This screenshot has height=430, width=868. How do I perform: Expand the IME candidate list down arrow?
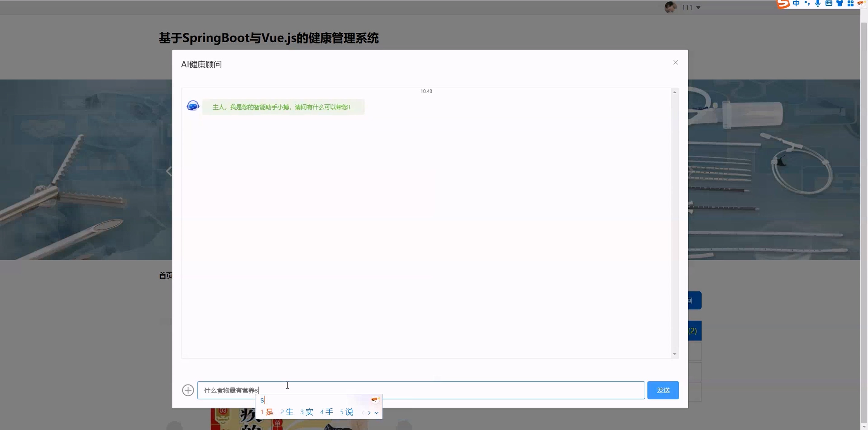point(376,412)
